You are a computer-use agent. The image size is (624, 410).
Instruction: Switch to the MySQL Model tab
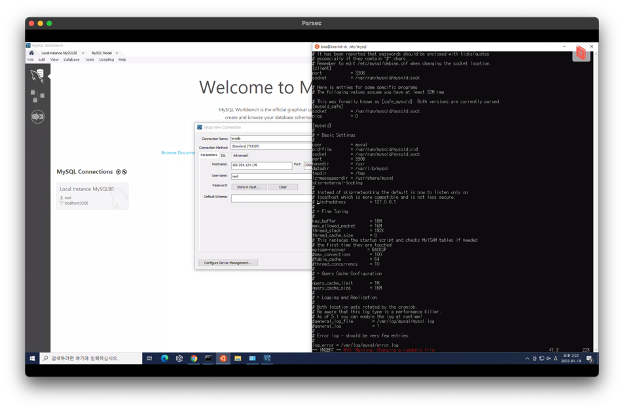pyautogui.click(x=102, y=53)
